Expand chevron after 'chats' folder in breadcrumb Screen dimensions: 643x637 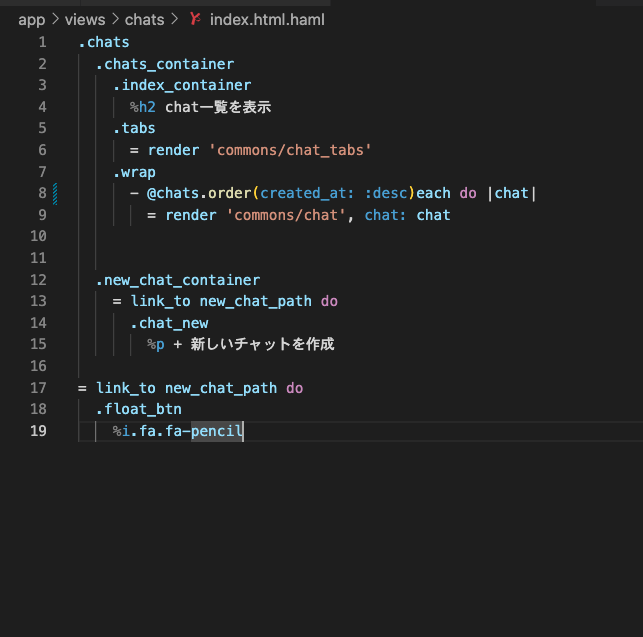175,19
